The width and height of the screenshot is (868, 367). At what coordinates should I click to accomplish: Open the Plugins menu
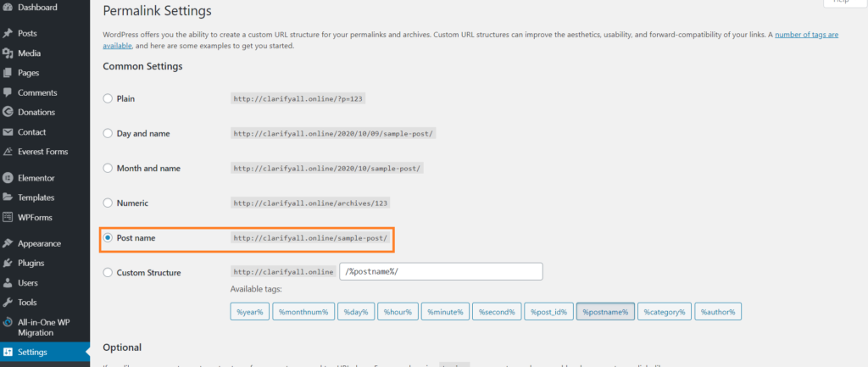tap(31, 263)
